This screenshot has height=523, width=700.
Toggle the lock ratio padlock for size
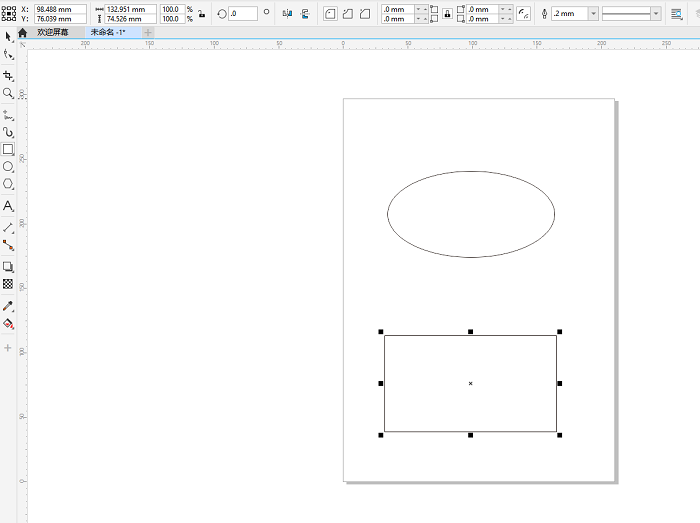click(x=201, y=14)
